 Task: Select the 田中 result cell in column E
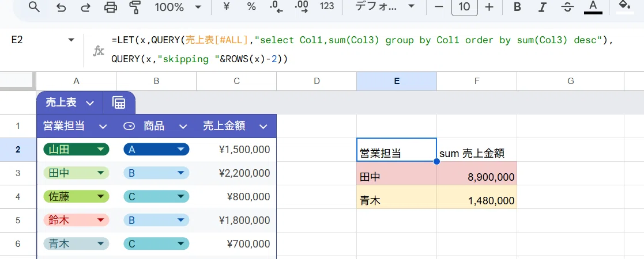point(397,173)
